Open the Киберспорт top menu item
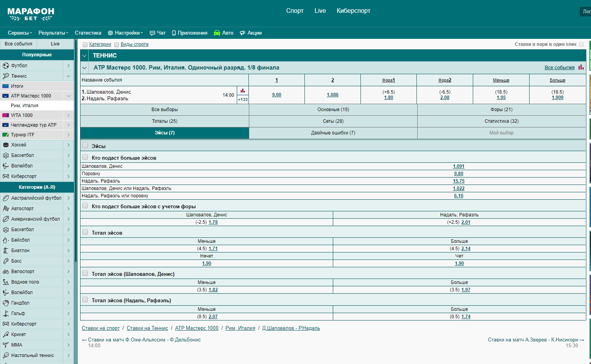This screenshot has height=364, width=591. [353, 11]
